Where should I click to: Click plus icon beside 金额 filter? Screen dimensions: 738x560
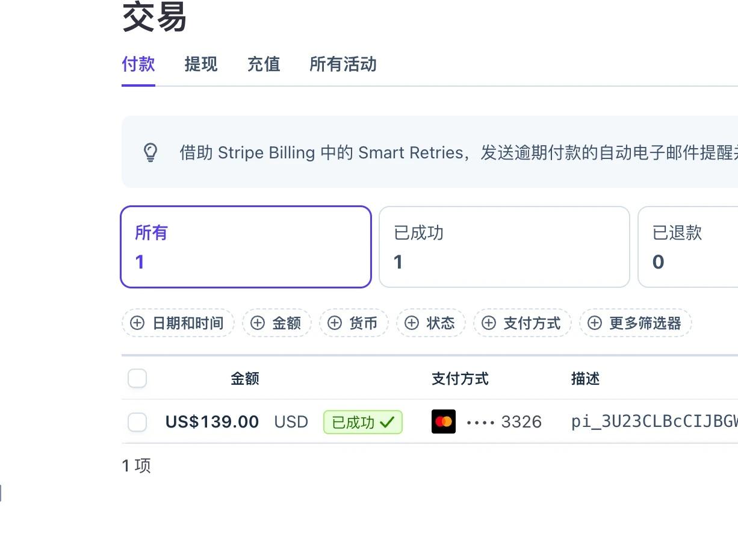point(258,323)
